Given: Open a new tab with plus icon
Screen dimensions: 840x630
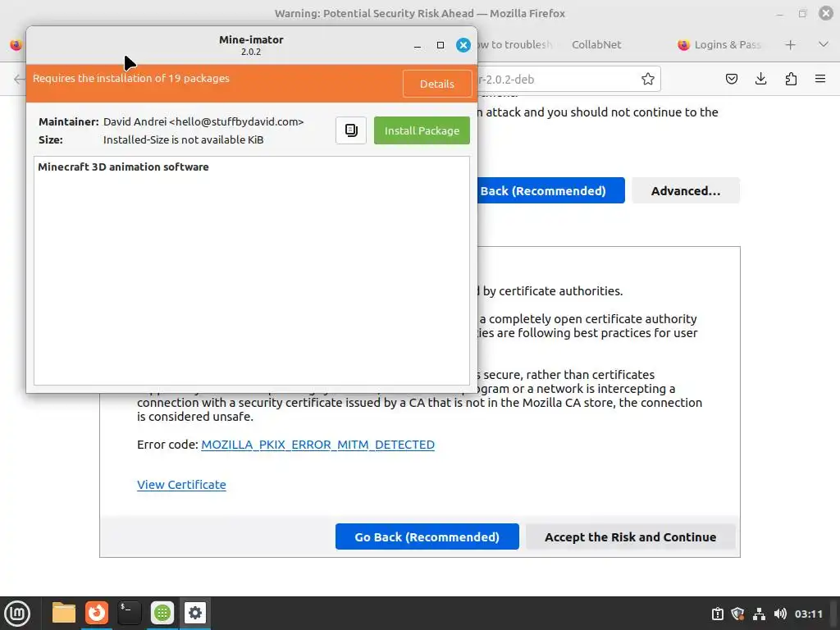Looking at the screenshot, I should (x=790, y=45).
